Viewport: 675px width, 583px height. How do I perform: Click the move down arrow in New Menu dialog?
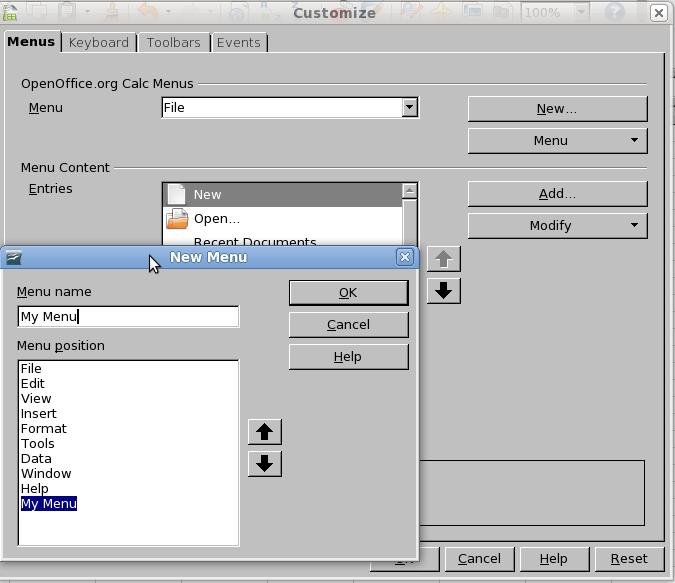point(264,464)
